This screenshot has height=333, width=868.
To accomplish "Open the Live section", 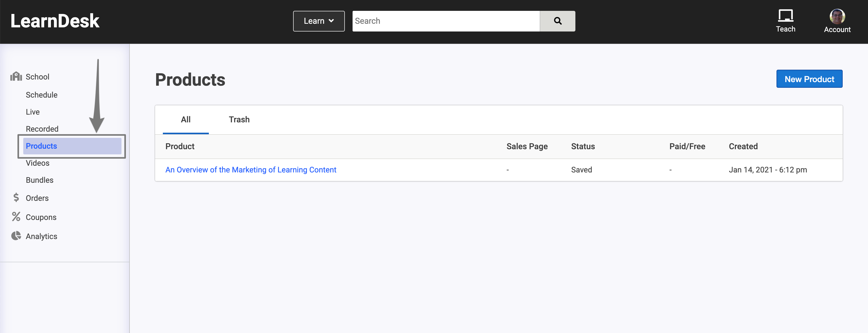I will [x=33, y=112].
